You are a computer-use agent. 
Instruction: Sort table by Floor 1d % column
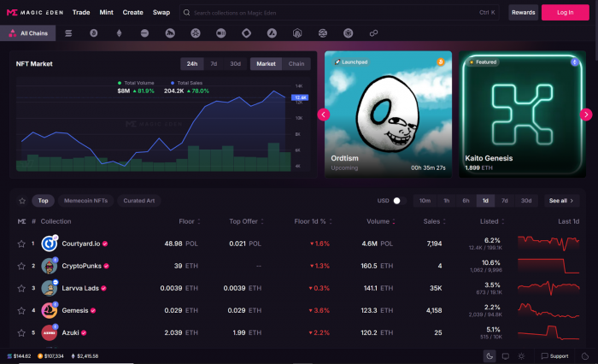coord(314,221)
